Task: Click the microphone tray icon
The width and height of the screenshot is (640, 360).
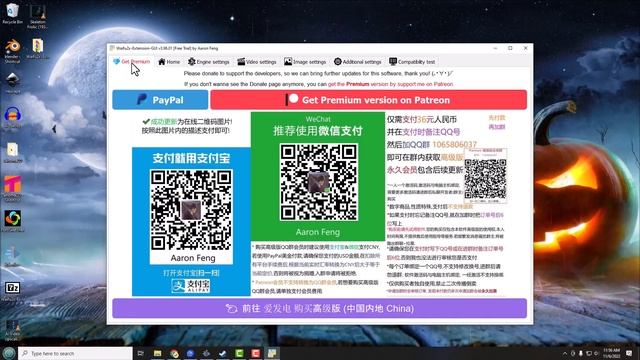Action: click(581, 353)
